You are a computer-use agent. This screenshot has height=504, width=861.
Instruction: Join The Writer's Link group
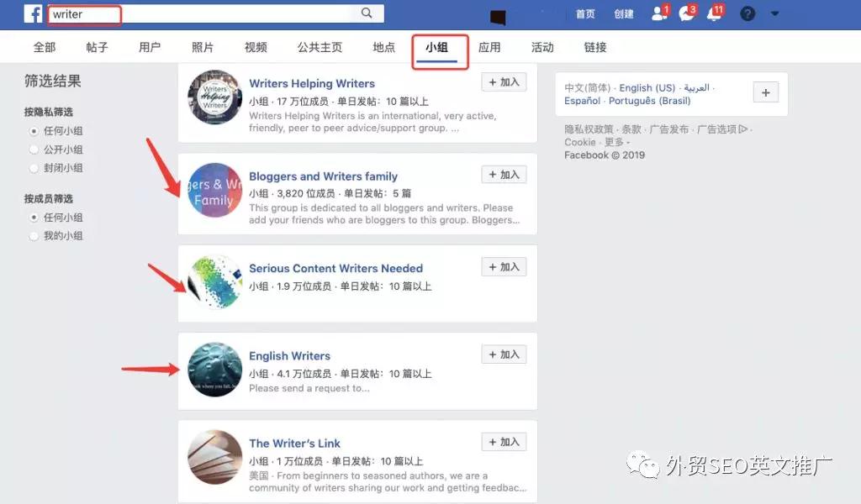(504, 442)
